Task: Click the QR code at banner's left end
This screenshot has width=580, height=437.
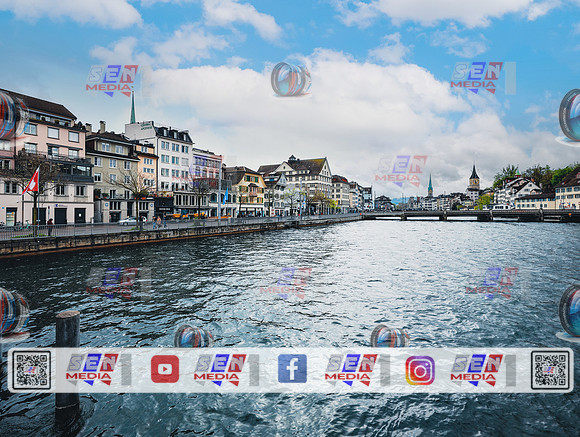Action: click(x=31, y=370)
